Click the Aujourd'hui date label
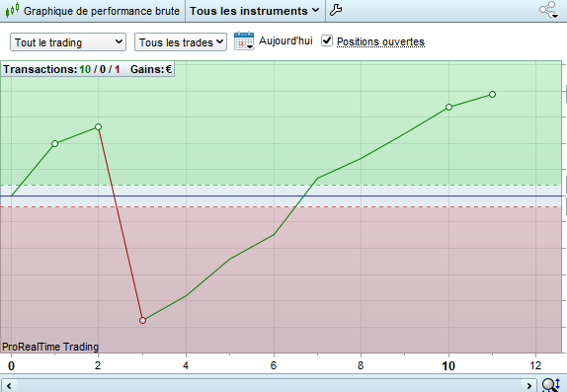 click(x=285, y=40)
